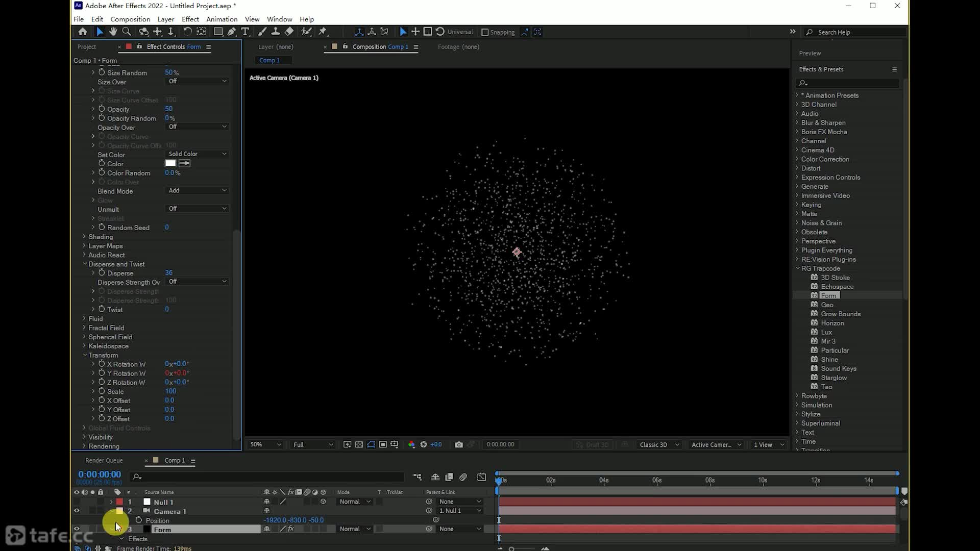Click the Effects & Presets search field
980x551 pixels.
(x=848, y=83)
